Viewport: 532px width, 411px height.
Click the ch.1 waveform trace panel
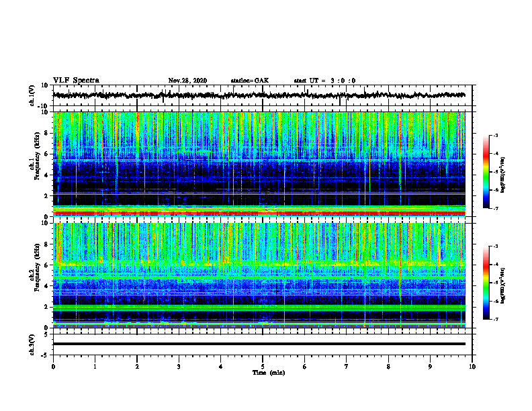[x=263, y=95]
